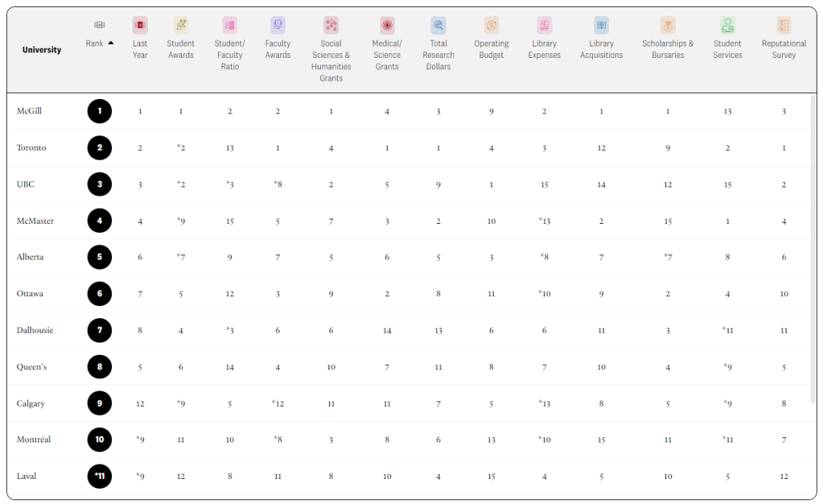The height and width of the screenshot is (504, 823).
Task: Click the Last Year column icon
Action: pyautogui.click(x=139, y=24)
